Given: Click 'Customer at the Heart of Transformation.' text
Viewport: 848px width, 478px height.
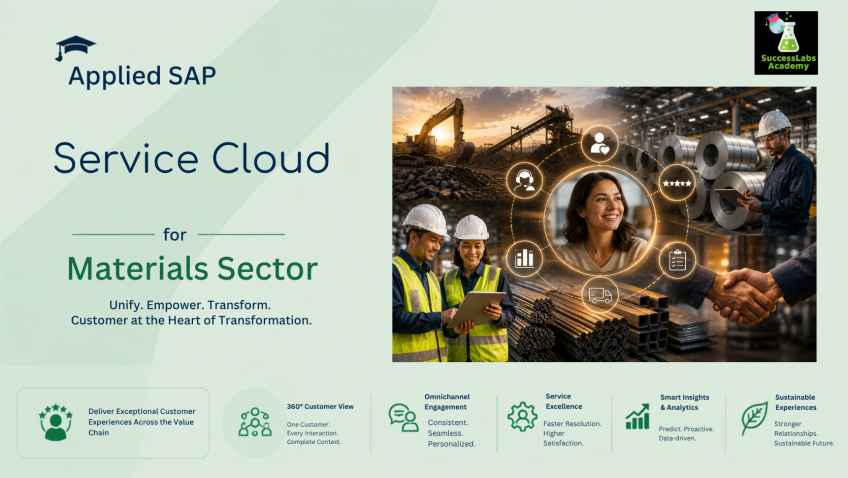Looking at the screenshot, I should tap(191, 321).
